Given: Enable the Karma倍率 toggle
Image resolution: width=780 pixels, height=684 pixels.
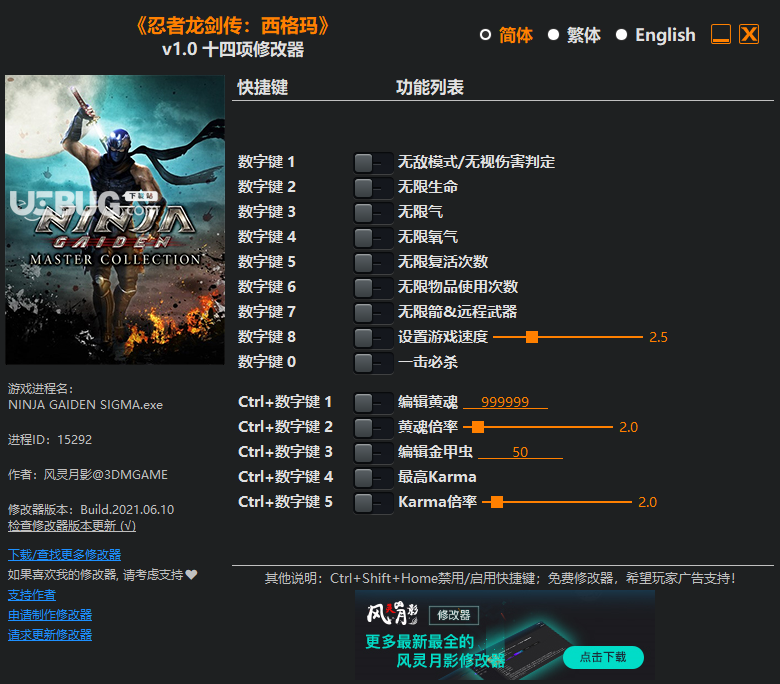Looking at the screenshot, I should 373,502.
